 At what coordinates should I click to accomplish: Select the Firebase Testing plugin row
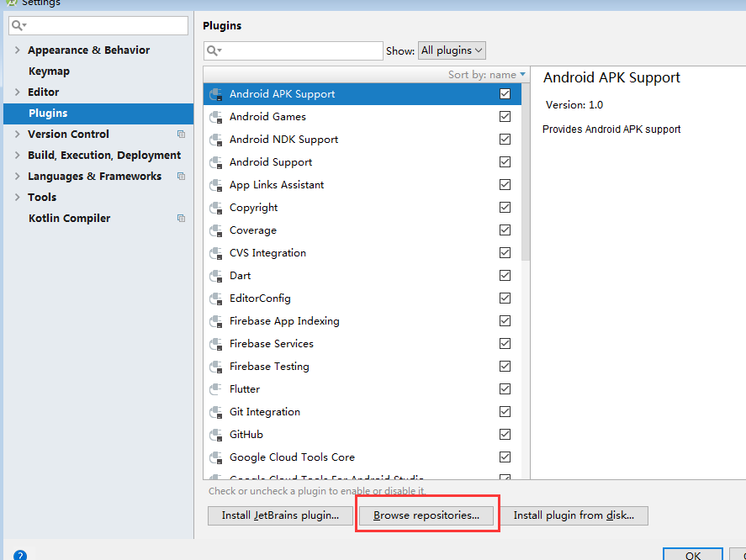pos(362,367)
